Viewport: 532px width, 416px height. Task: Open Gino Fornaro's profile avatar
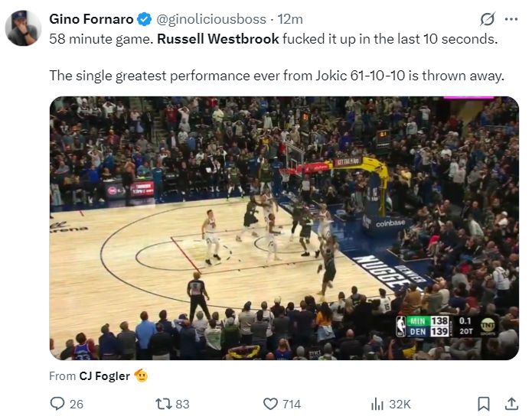(22, 28)
